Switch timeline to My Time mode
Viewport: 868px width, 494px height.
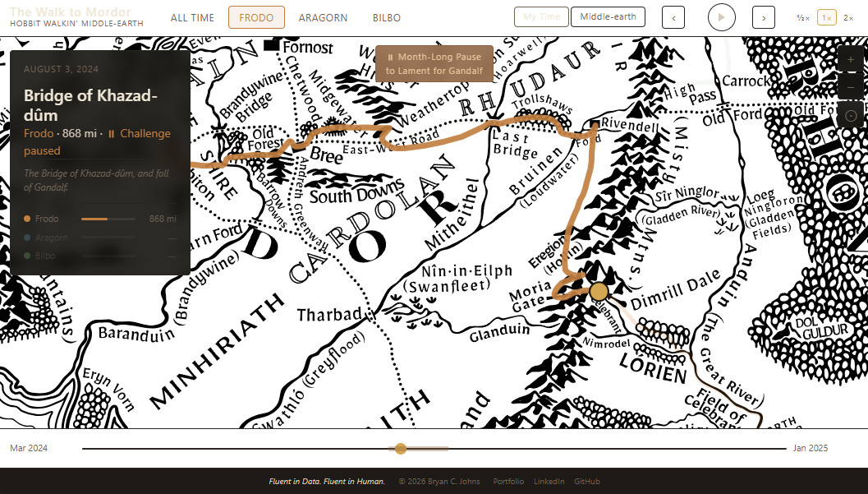541,16
